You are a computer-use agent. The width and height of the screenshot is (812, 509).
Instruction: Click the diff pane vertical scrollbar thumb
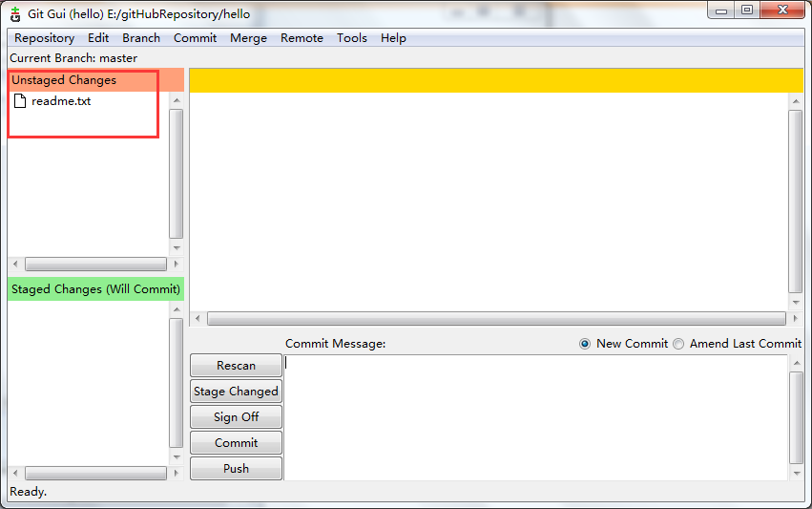click(796, 201)
